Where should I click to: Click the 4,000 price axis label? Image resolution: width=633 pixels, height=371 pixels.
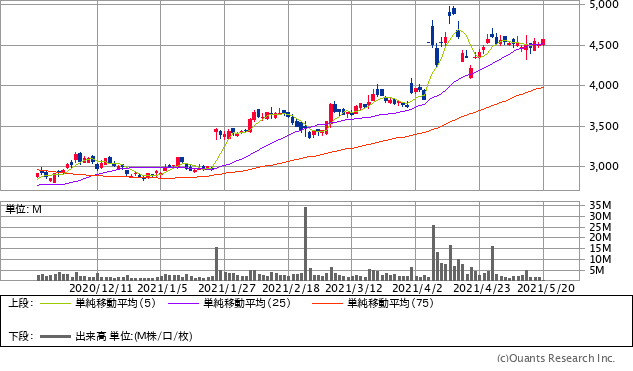(604, 86)
